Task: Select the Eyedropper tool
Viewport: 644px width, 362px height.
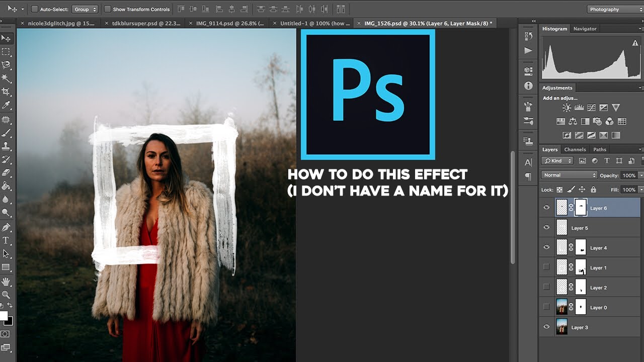Action: point(6,105)
